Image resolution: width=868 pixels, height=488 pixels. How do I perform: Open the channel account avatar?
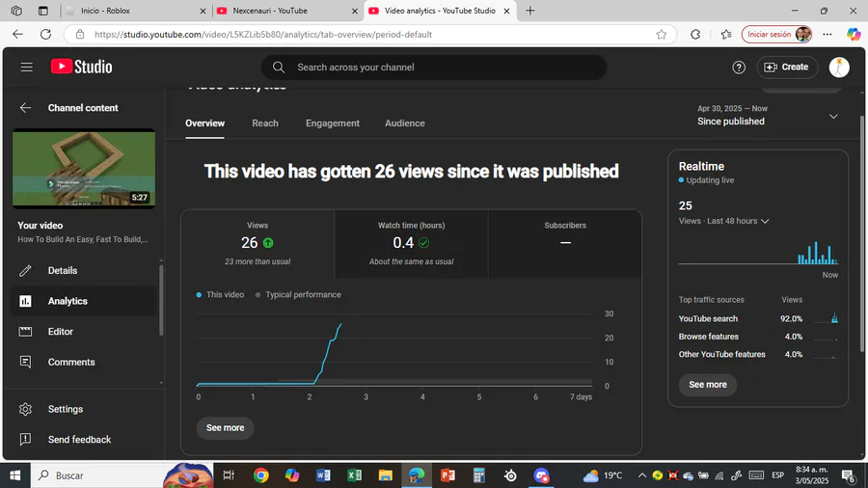tap(839, 68)
